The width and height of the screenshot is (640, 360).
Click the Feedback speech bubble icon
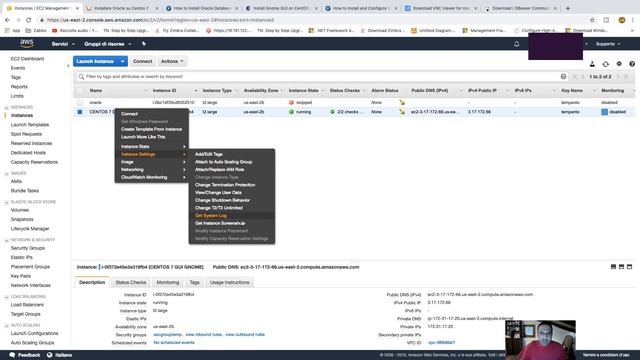tap(12, 355)
